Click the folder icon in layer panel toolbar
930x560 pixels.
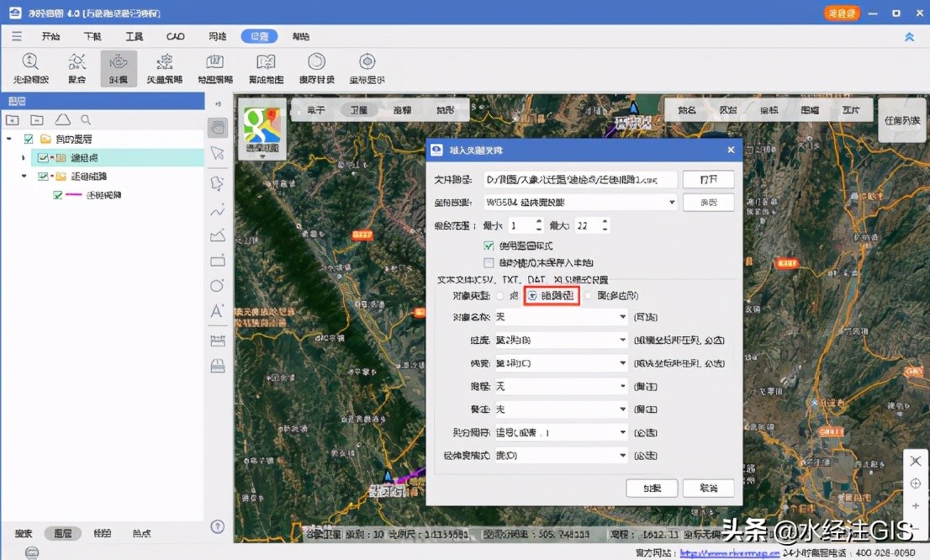click(37, 120)
